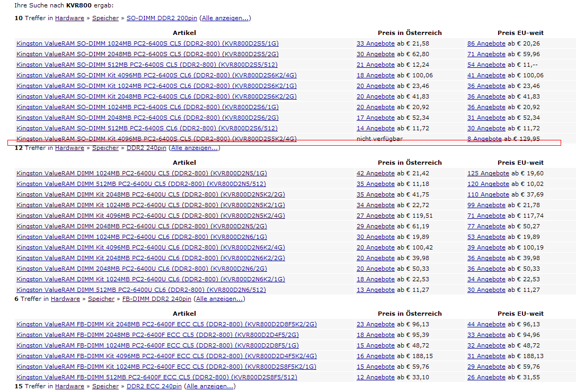Click Alle anzeigen for SO-DIMM DDR2 200pin
Viewport: 576px width, 392px height.
[225, 18]
